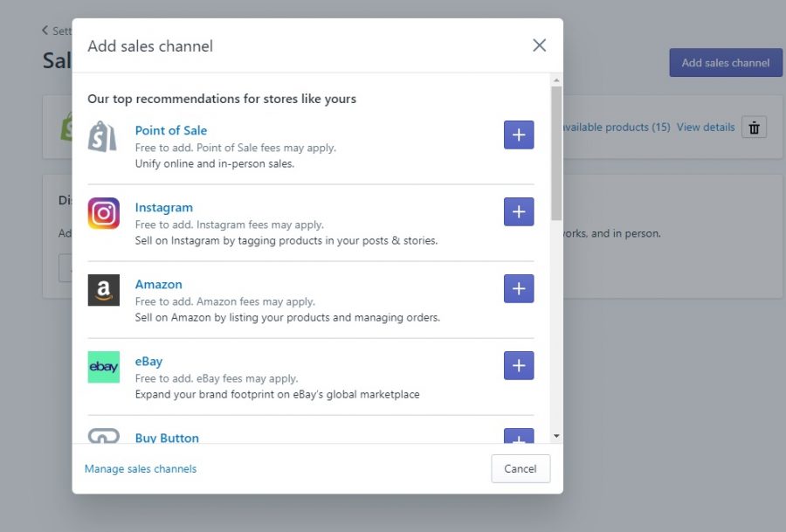This screenshot has width=786, height=532.
Task: Open the eBay channel link
Action: tap(148, 362)
